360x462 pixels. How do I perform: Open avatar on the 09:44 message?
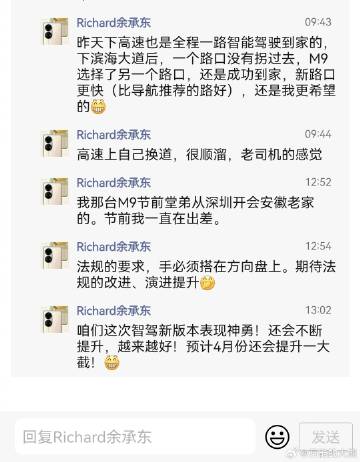tap(55, 144)
